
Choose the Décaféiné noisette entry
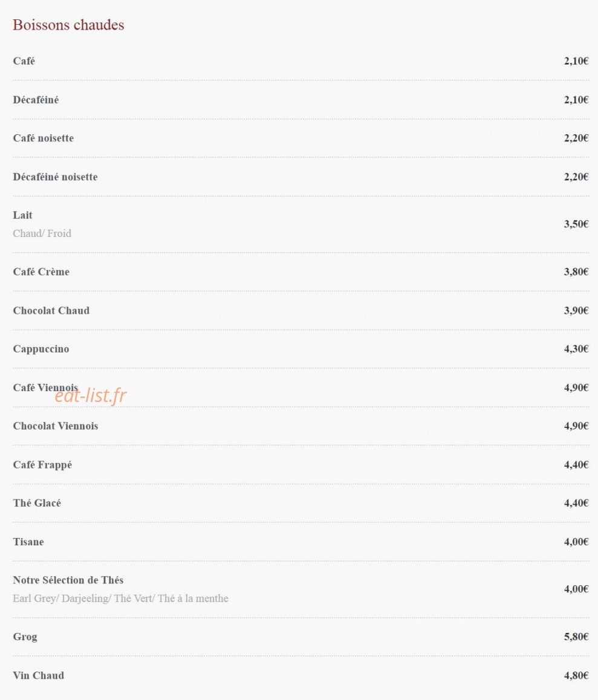[x=55, y=177]
